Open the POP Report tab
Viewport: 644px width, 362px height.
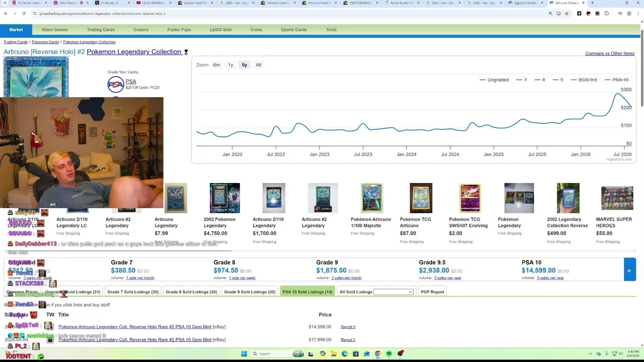pyautogui.click(x=432, y=292)
